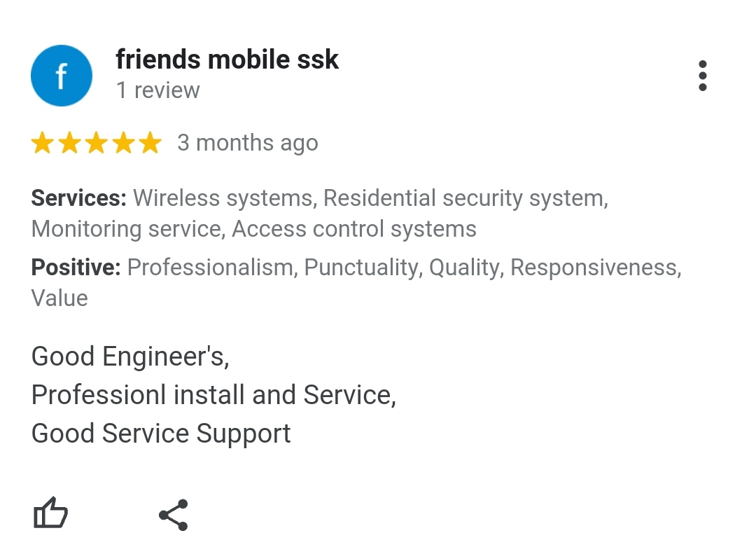Select the bold 'Positive:' label
Screen dimensions: 756x547
point(76,268)
